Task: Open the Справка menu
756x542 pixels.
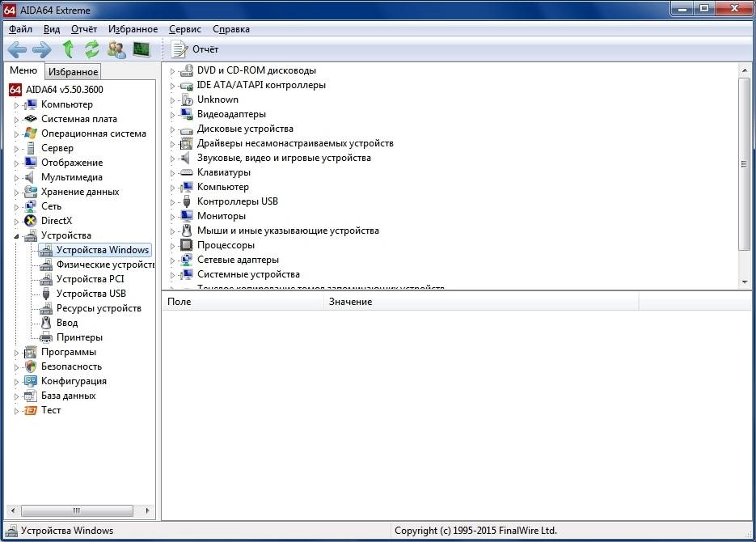Action: click(231, 29)
